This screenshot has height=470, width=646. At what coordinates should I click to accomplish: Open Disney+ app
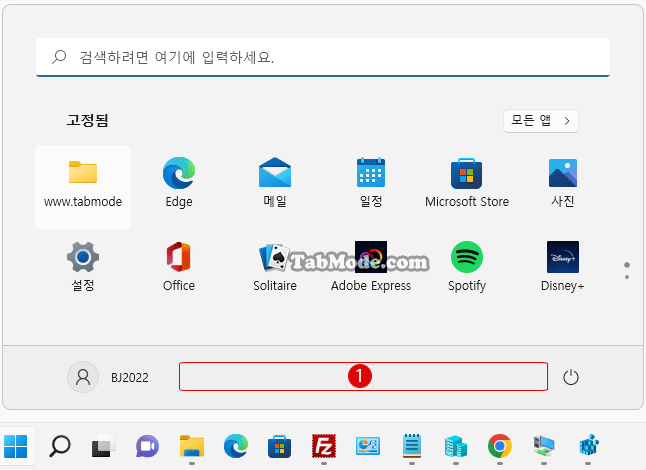click(x=563, y=267)
